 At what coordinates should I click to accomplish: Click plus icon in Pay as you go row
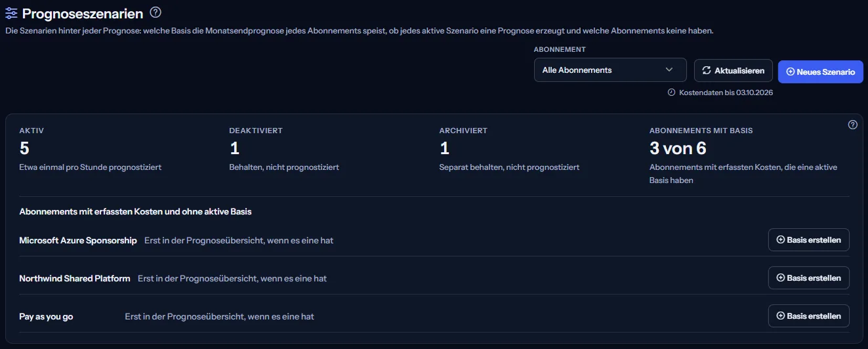781,316
